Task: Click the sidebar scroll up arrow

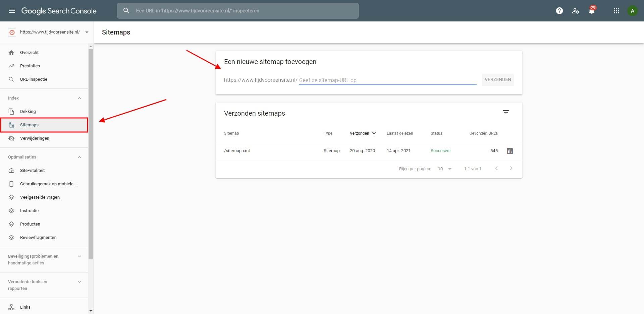Action: pos(91,46)
